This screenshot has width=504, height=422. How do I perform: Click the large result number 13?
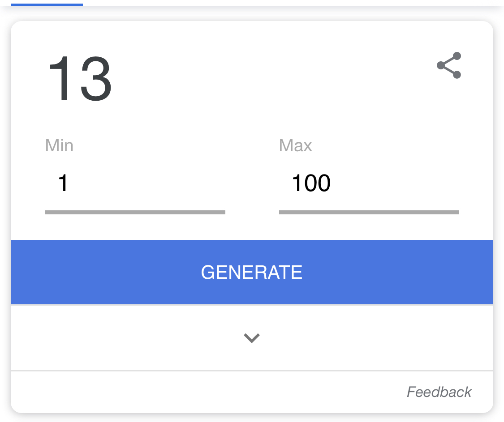80,80
